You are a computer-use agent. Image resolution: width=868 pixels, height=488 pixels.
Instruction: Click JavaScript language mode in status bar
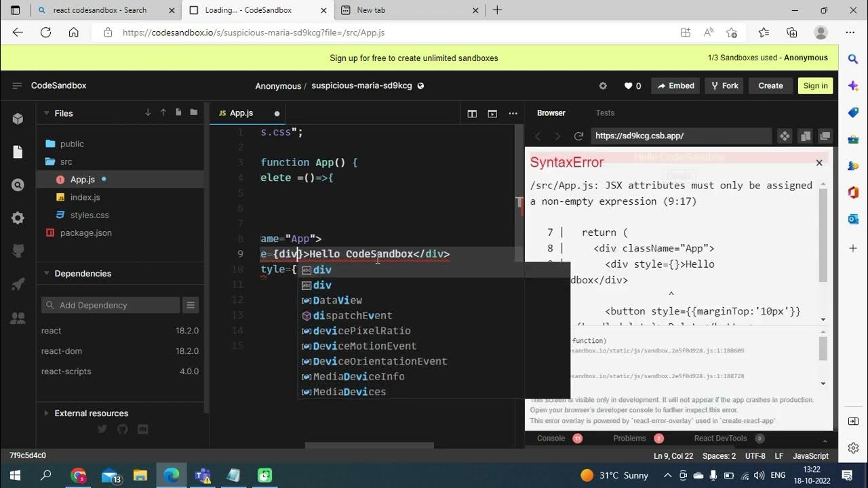click(x=810, y=456)
